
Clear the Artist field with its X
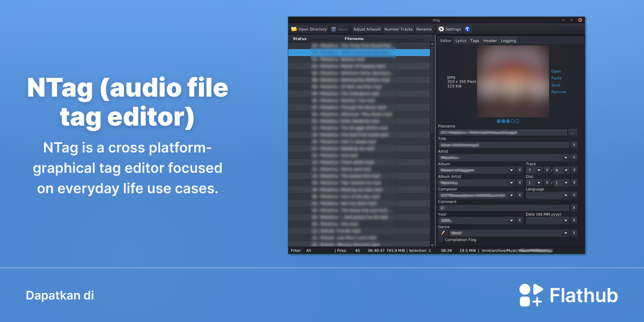tap(574, 157)
